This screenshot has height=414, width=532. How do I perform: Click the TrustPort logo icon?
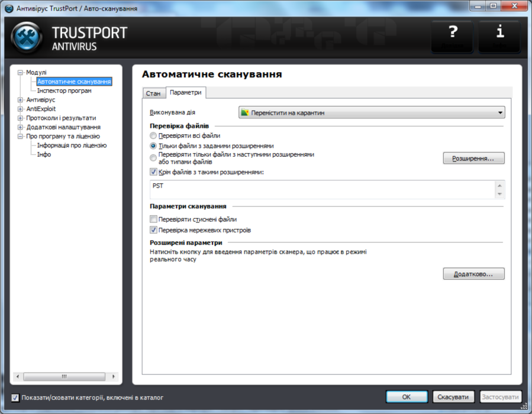[27, 35]
